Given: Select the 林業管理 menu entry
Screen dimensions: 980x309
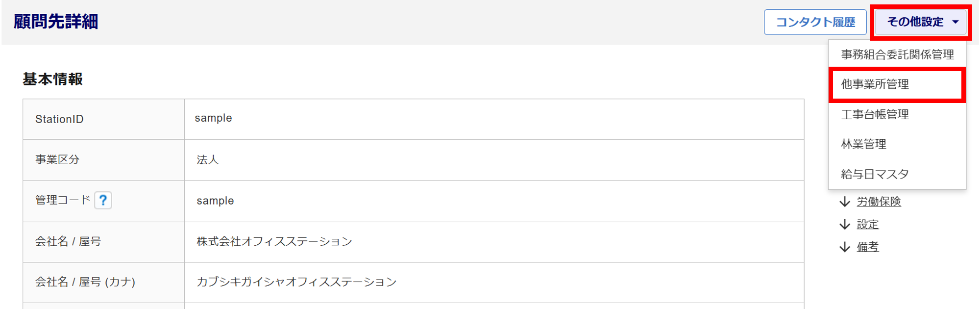Looking at the screenshot, I should coord(864,144).
